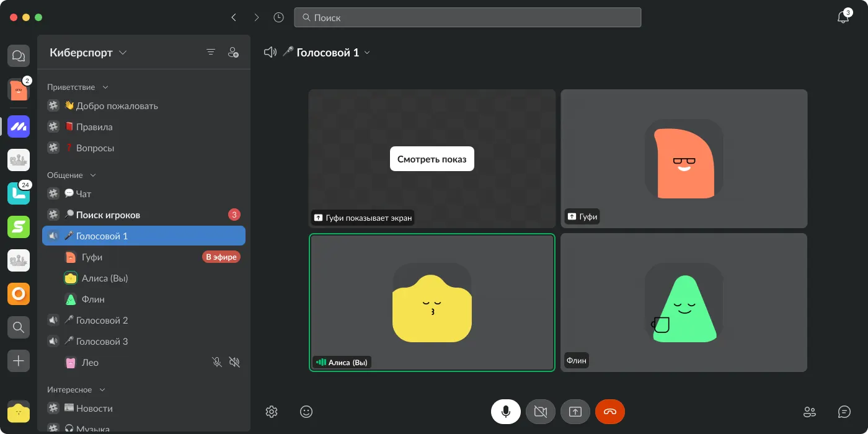
Task: Open the voice channel chat icon
Action: pyautogui.click(x=844, y=411)
